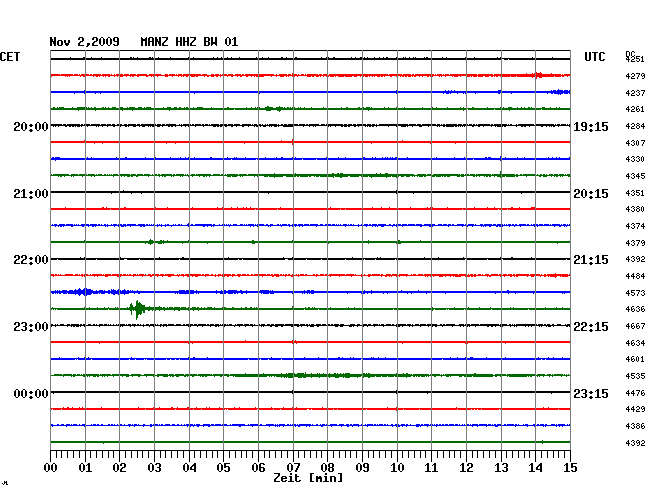Screen dimensions: 650x494
Task: Click the 15 minute tick label
Action: point(569,467)
